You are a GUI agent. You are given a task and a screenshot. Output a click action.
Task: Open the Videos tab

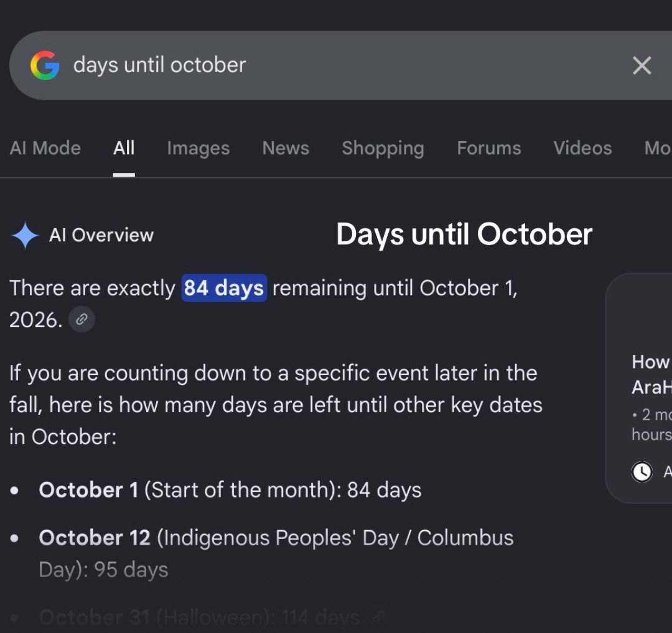click(x=582, y=148)
